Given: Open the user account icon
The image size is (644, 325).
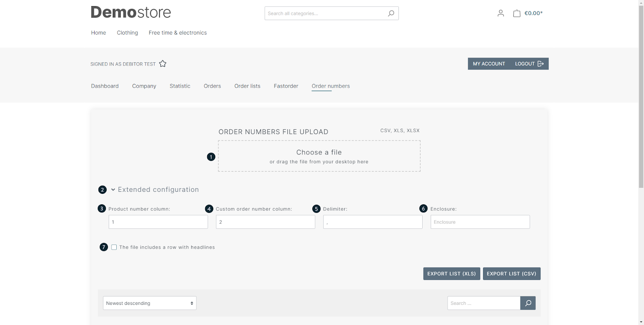Looking at the screenshot, I should 501,13.
